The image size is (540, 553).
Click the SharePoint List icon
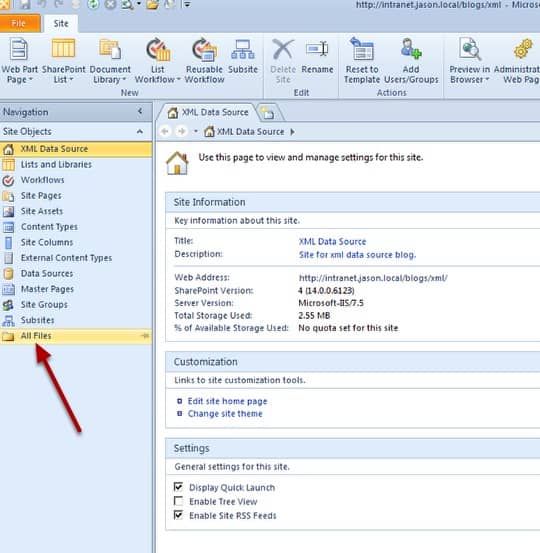(63, 48)
